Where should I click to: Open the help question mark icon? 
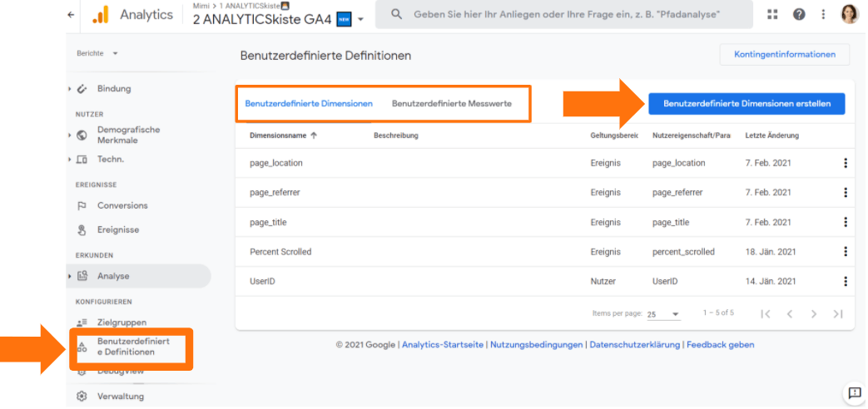tap(798, 14)
